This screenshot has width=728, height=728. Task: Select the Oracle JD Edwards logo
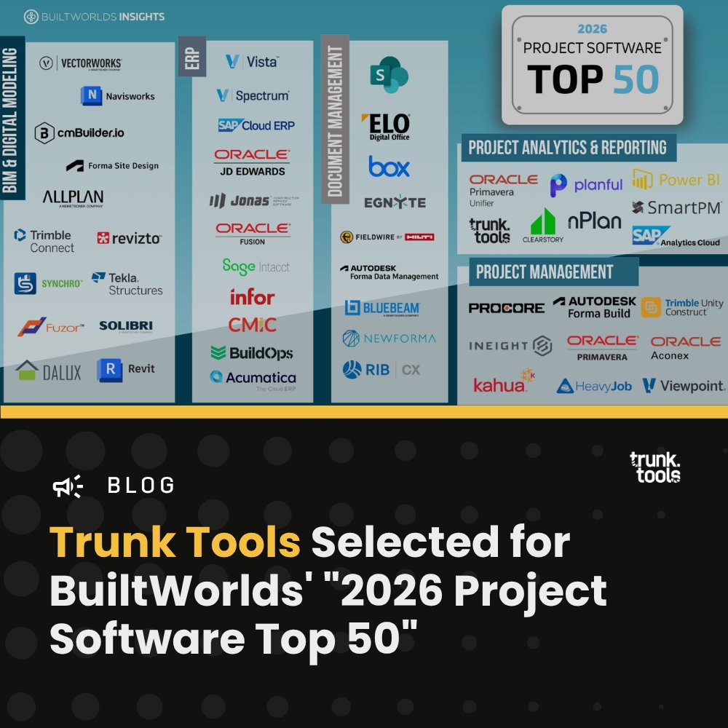[252, 162]
